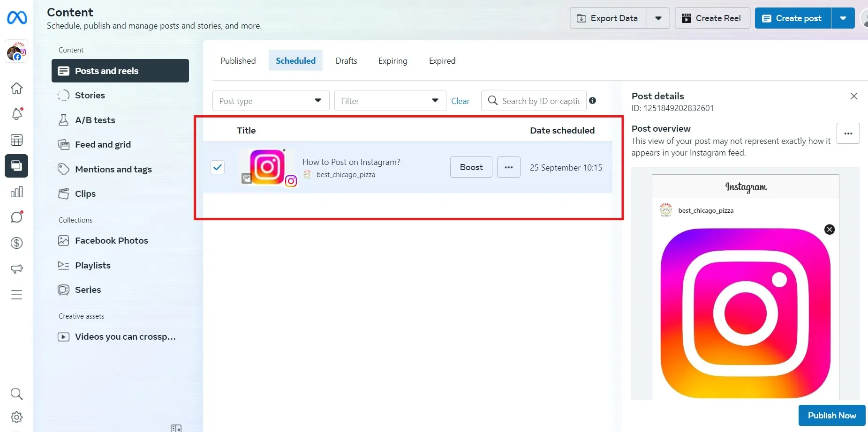Click Title column header

coord(246,130)
